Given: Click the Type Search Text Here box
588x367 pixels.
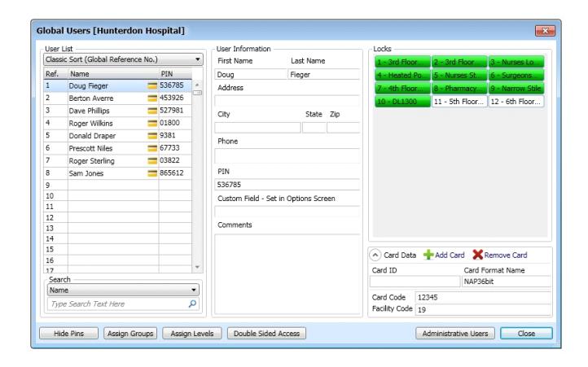Looking at the screenshot, I should [x=123, y=304].
